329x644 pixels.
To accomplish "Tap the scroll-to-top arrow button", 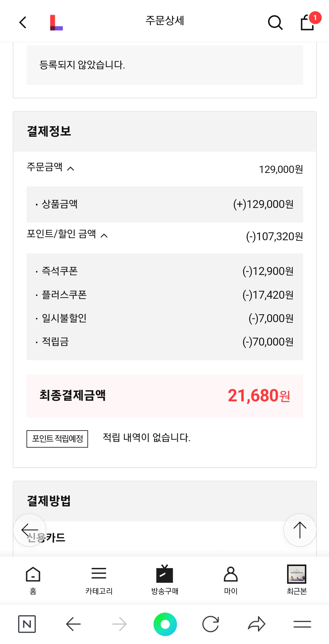I will pyautogui.click(x=300, y=530).
